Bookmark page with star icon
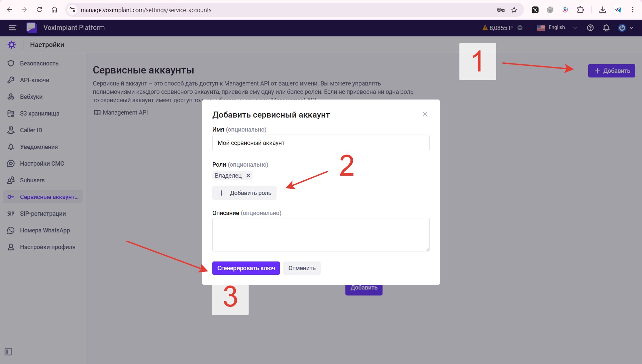Image resolution: width=642 pixels, height=364 pixels. click(514, 10)
